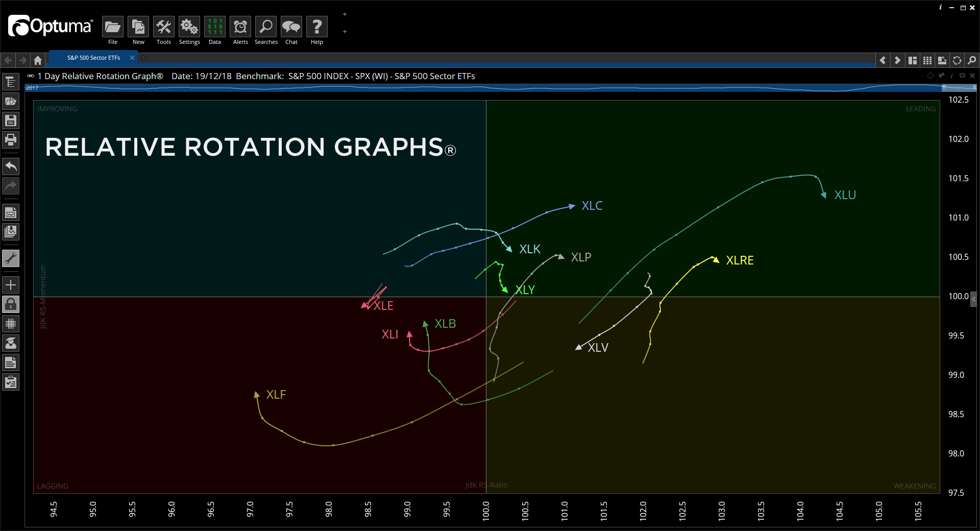Open the Alerts panel
Viewport: 980px width, 531px height.
tap(240, 31)
